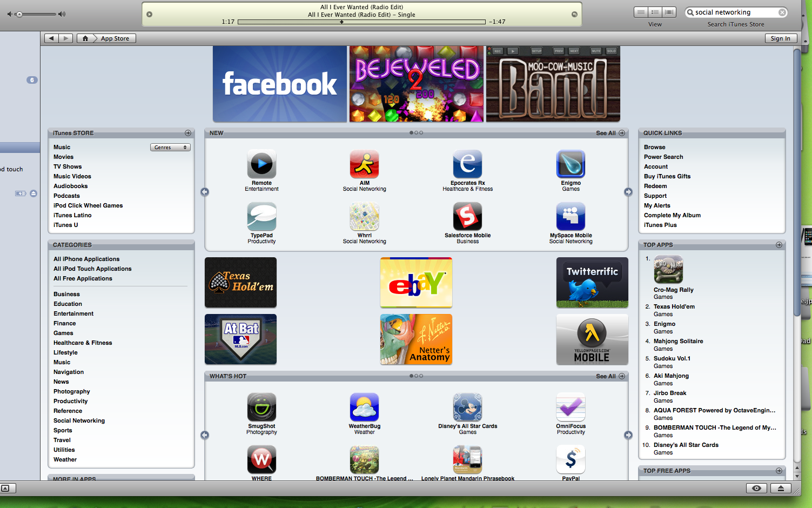The height and width of the screenshot is (508, 812).
Task: Expand Top Apps panel arrow
Action: [x=779, y=245]
